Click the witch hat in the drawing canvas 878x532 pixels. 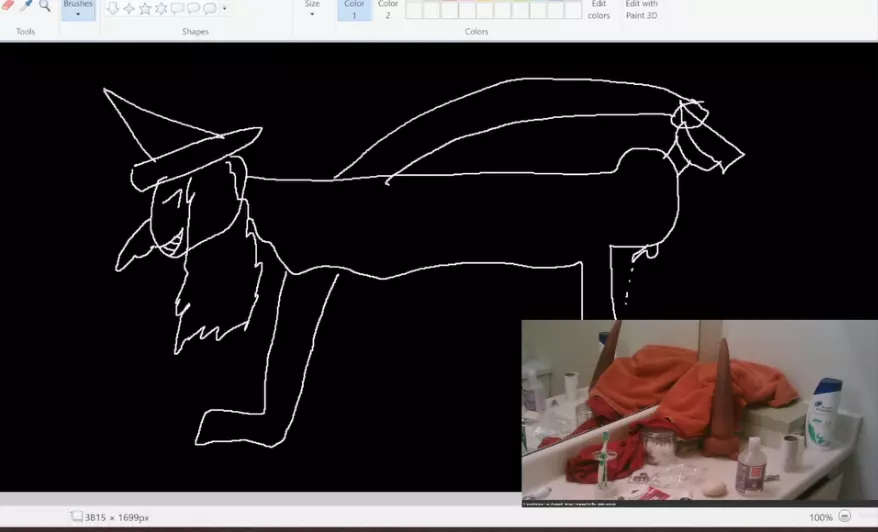(182, 140)
